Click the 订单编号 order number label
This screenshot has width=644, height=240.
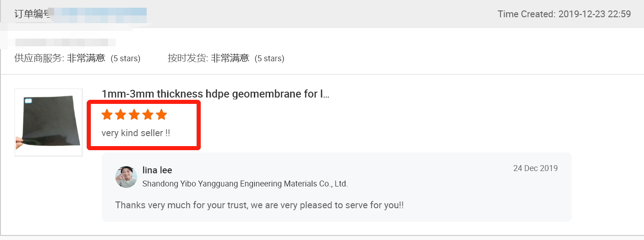[32, 14]
